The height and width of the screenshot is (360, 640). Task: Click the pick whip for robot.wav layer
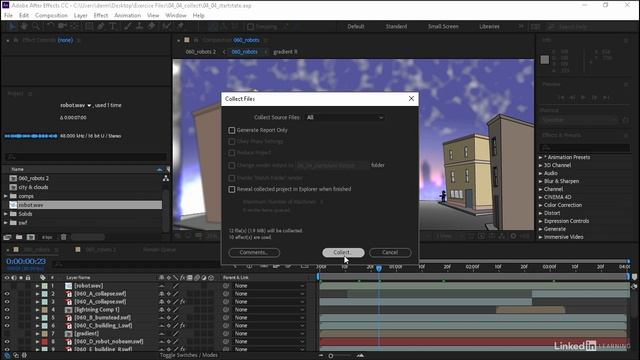coord(226,286)
